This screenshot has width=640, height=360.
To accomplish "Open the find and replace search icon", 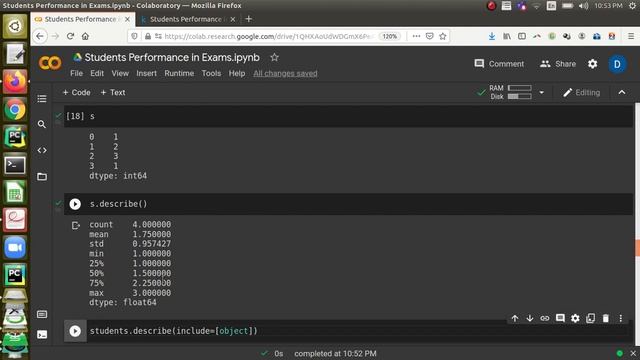I will [42, 124].
